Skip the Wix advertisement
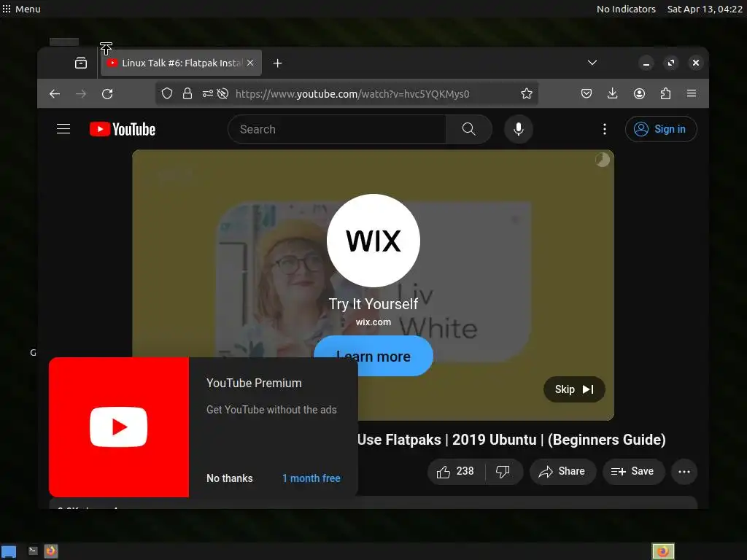 [574, 389]
